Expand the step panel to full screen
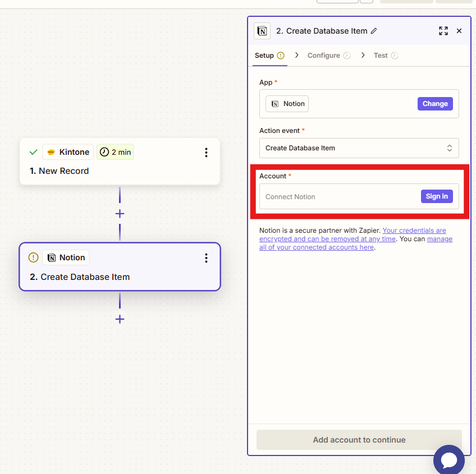 (443, 31)
